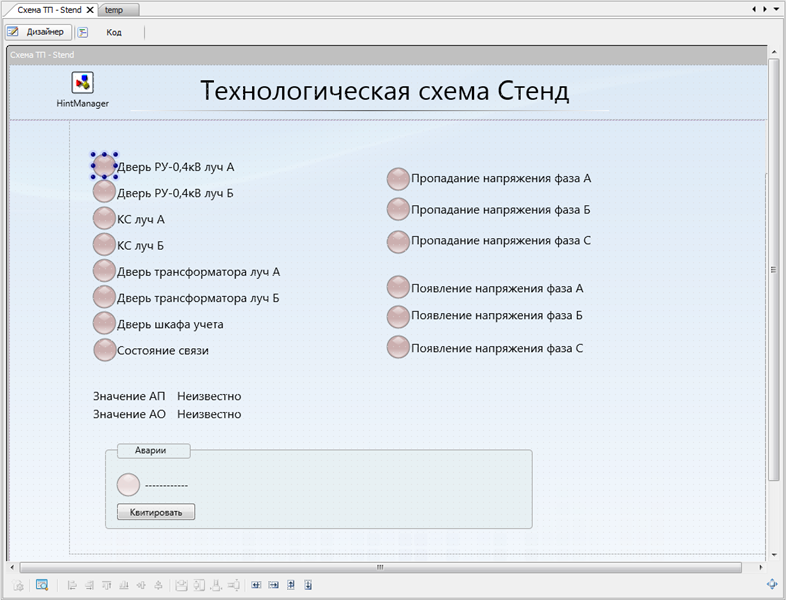Select the Состояние связи indicator lamp

pos(104,350)
